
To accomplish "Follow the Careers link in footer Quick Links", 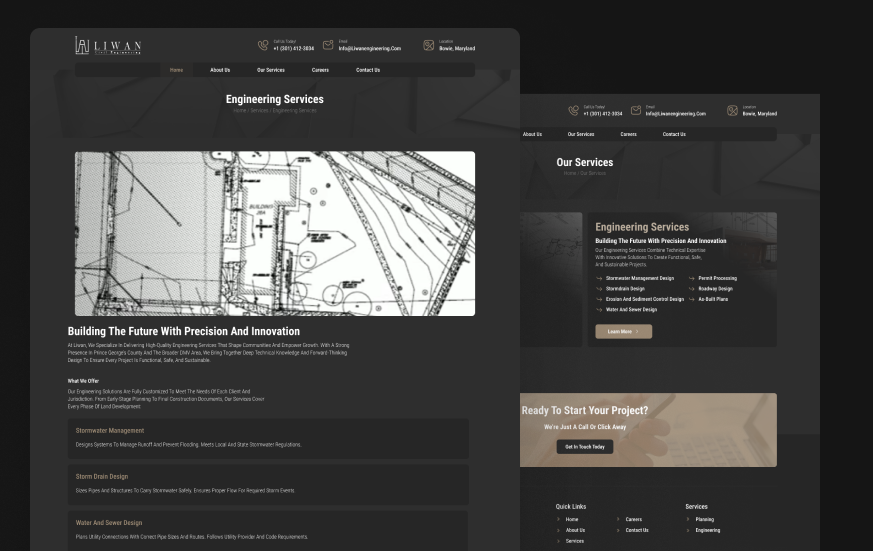I will click(633, 519).
